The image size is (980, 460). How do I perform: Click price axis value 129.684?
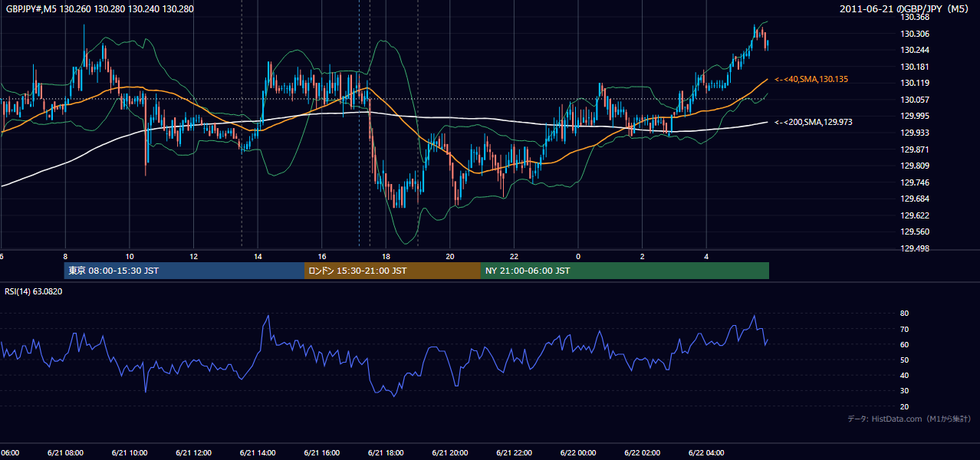pyautogui.click(x=915, y=199)
